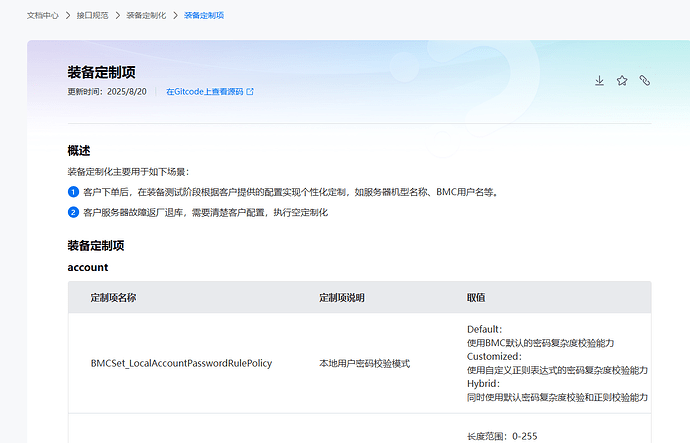
Task: Click the 定制项名称 column header
Action: click(114, 298)
